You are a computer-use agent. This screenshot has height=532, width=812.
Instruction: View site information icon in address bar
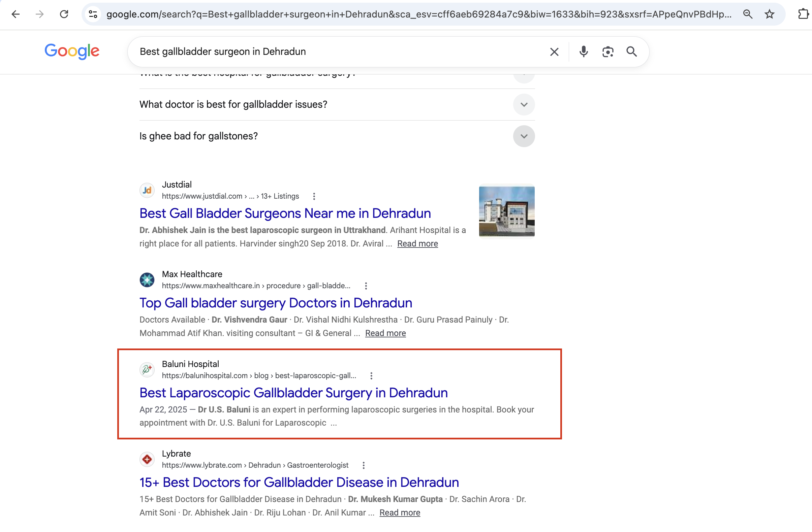click(93, 14)
